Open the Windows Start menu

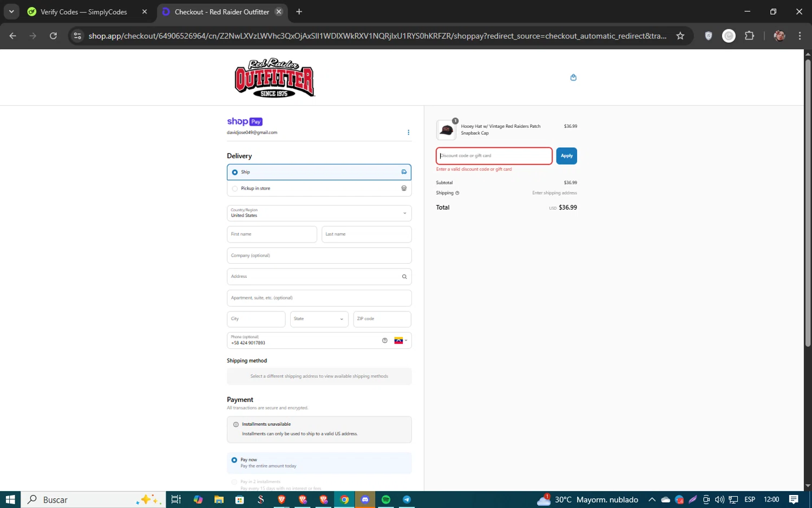(10, 499)
